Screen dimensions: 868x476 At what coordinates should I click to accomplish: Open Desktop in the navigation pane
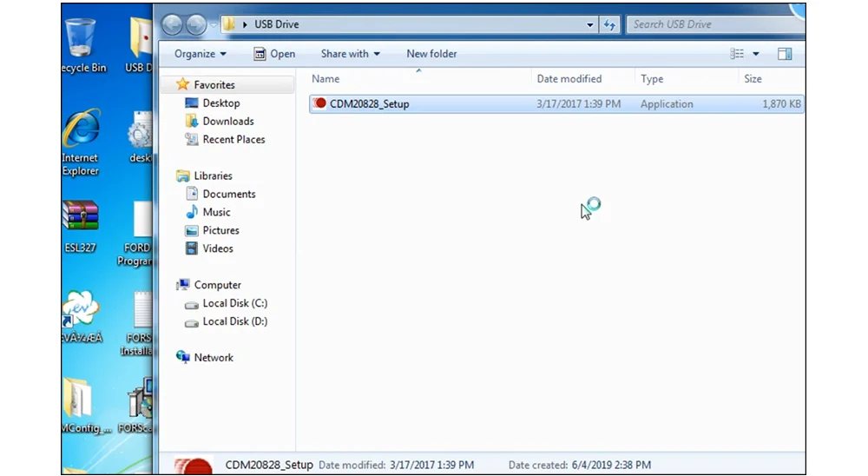click(220, 103)
